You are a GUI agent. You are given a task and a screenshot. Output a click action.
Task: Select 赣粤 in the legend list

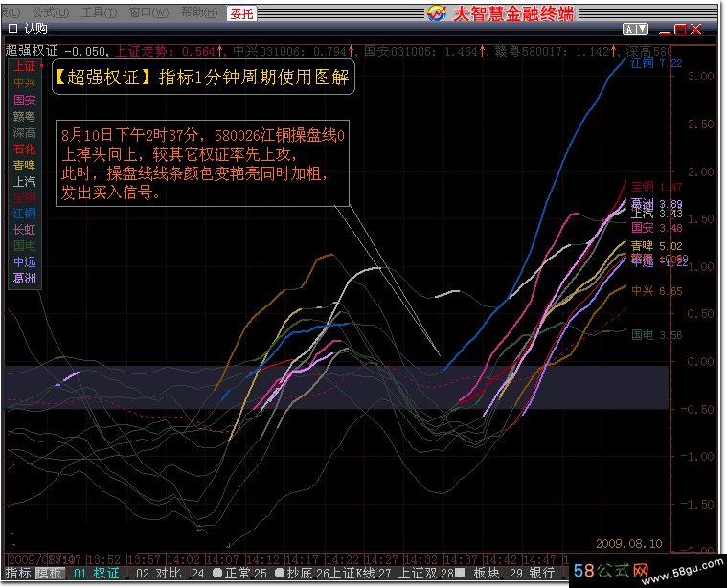[24, 117]
